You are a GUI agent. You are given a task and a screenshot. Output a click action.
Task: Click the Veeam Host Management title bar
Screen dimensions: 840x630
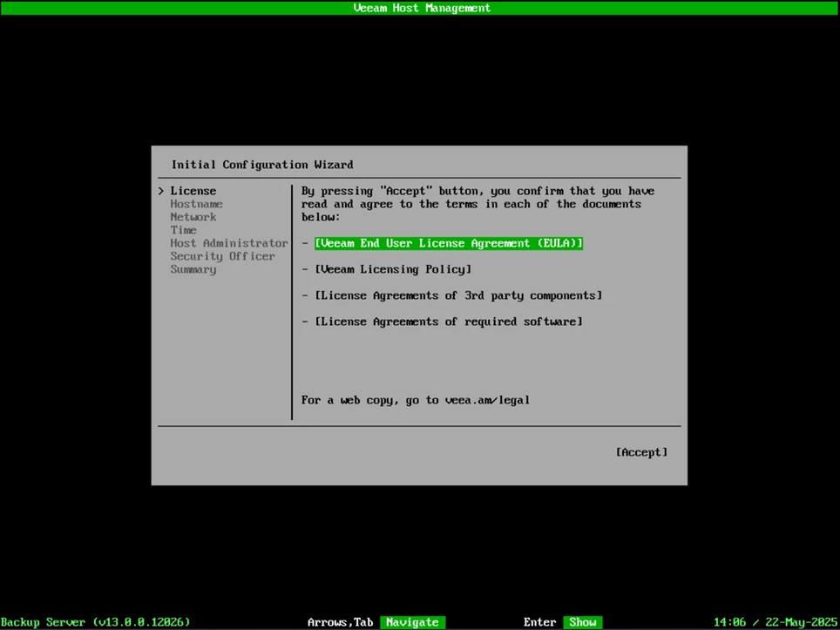tap(420, 8)
